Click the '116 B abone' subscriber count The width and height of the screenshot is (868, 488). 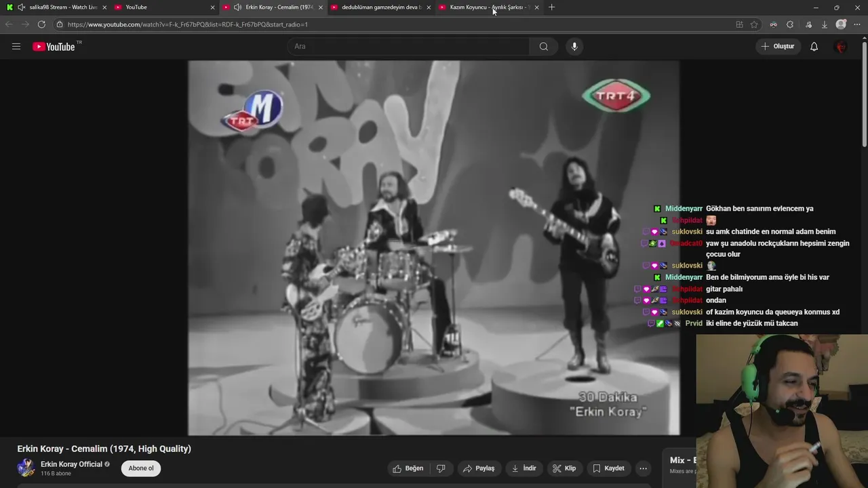[x=56, y=474]
